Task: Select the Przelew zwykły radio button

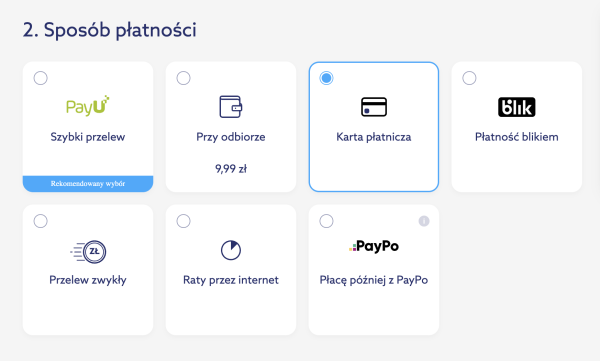Action: pyautogui.click(x=41, y=221)
